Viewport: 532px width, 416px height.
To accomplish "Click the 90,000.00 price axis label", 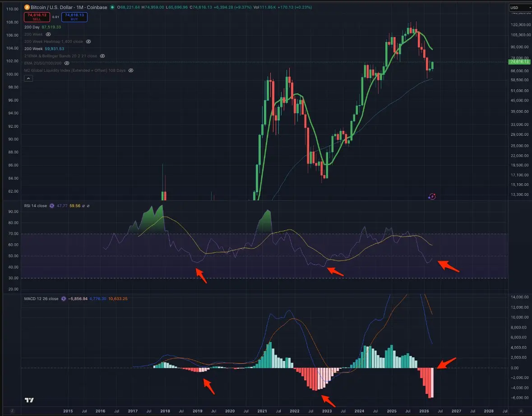I will (520, 47).
